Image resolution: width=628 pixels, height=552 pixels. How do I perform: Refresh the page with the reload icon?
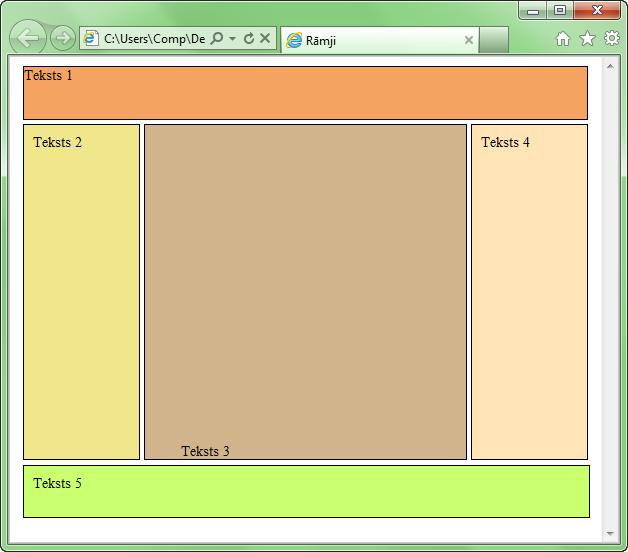[249, 39]
